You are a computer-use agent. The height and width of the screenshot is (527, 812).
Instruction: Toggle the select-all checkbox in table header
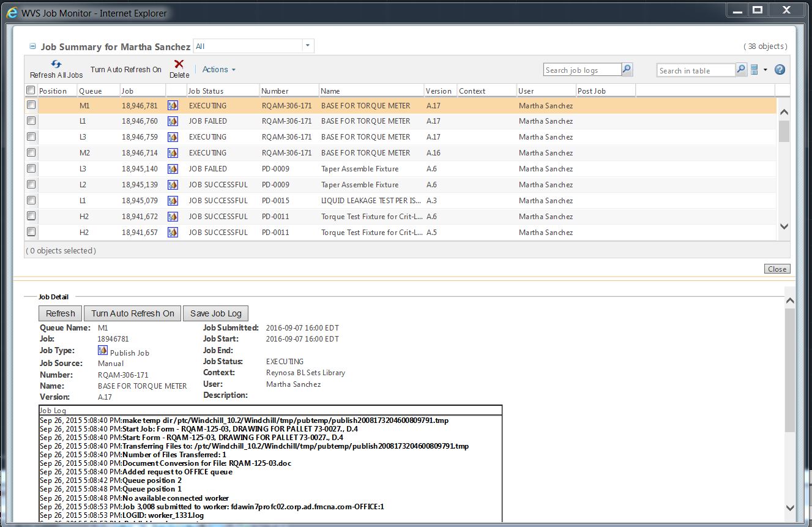(x=31, y=91)
